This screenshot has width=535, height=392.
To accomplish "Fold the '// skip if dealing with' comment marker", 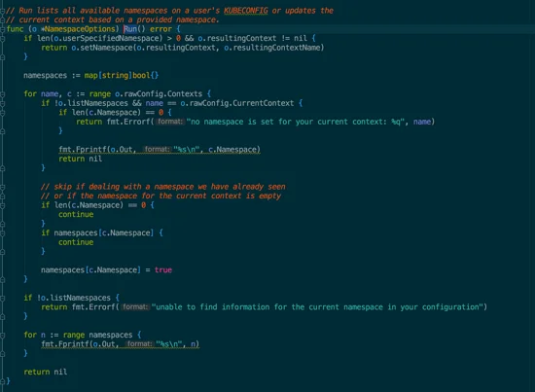I will pos(2,187).
